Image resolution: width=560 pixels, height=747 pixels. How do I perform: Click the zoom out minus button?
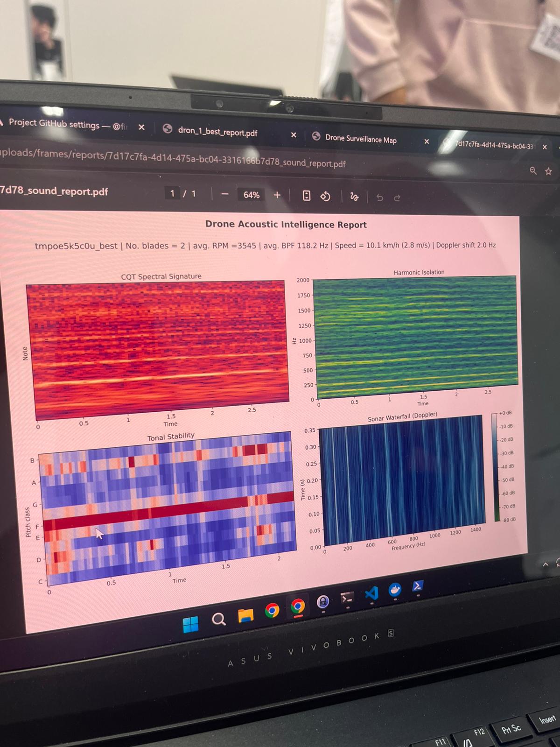click(225, 195)
